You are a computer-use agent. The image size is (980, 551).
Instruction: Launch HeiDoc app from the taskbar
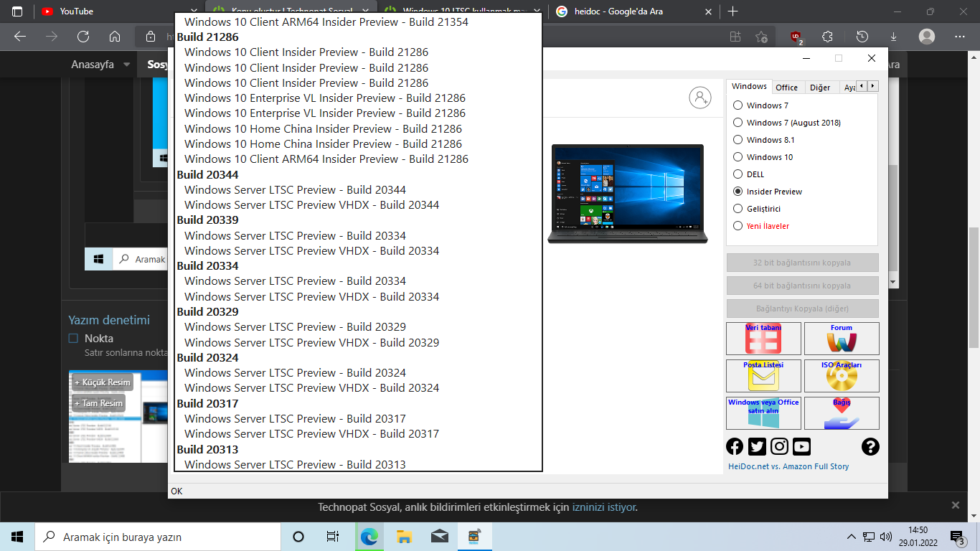click(474, 537)
